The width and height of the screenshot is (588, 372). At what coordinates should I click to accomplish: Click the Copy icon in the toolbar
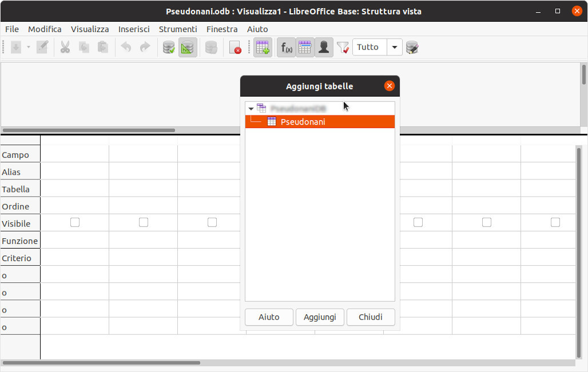[x=84, y=47]
